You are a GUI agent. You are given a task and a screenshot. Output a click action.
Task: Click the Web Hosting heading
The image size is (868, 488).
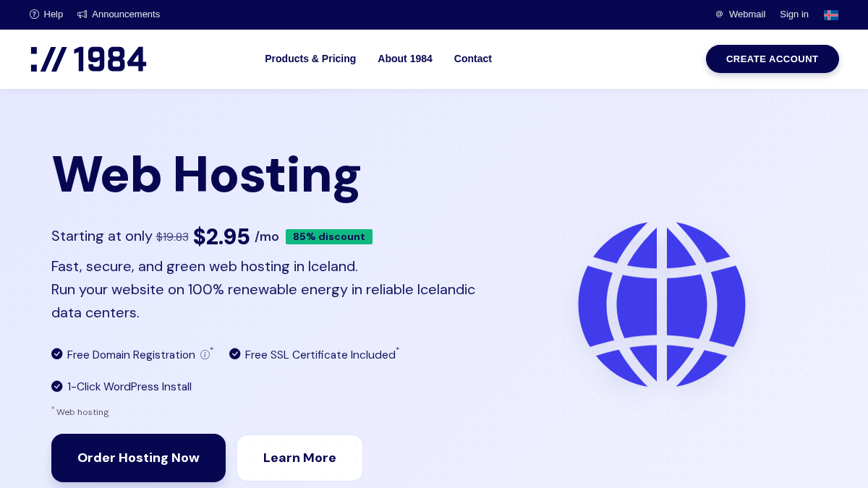(x=206, y=174)
